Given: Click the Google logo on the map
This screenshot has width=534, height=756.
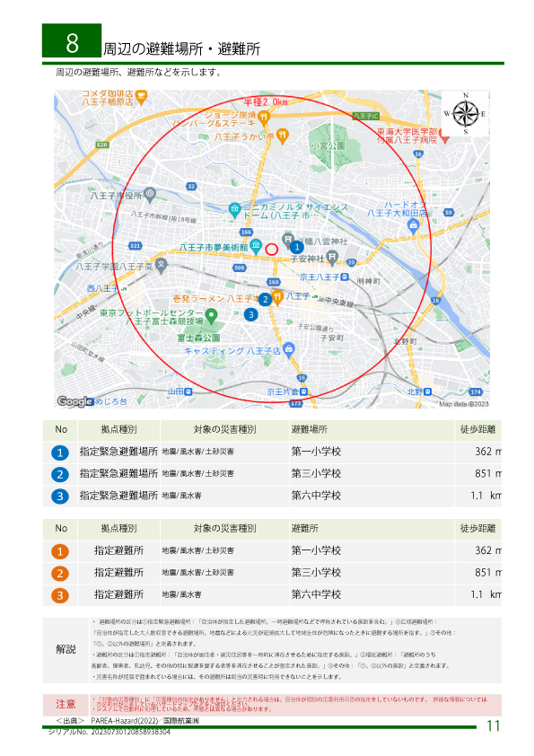Looking at the screenshot, I should point(74,401).
